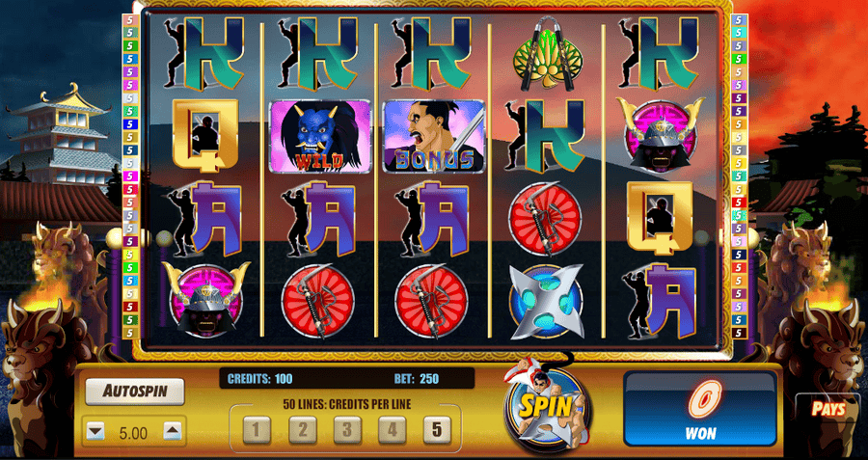Viewport: 868px width, 460px height.
Task: Choose 4 credits per line
Action: (393, 429)
